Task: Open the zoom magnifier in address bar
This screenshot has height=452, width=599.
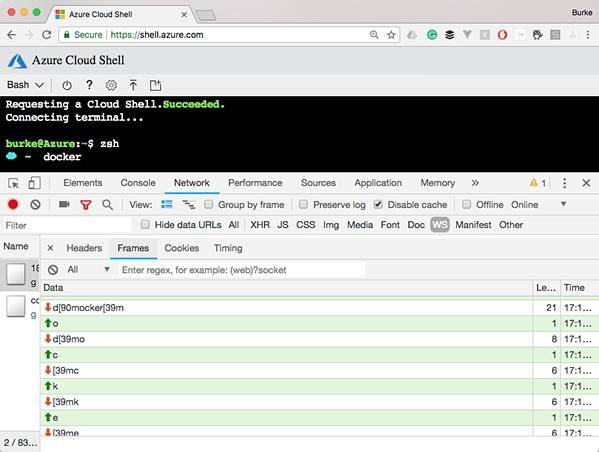Action: [x=374, y=35]
